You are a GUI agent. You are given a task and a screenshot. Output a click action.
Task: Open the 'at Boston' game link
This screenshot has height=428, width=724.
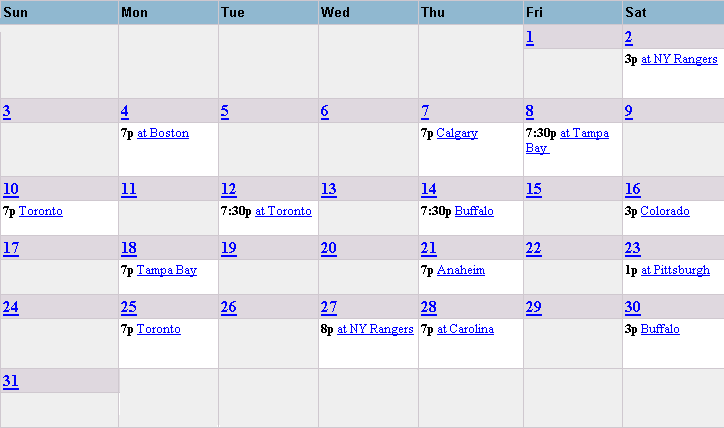click(163, 133)
